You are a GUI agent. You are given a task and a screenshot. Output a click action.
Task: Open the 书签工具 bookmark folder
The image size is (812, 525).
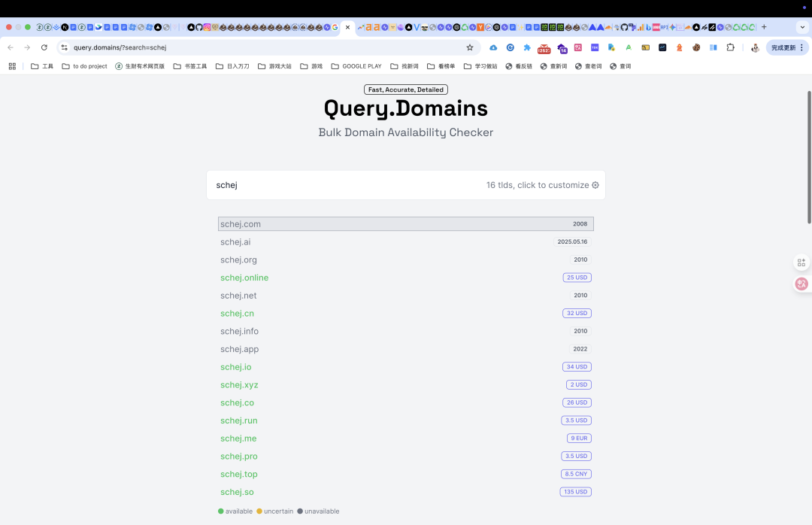tap(190, 66)
